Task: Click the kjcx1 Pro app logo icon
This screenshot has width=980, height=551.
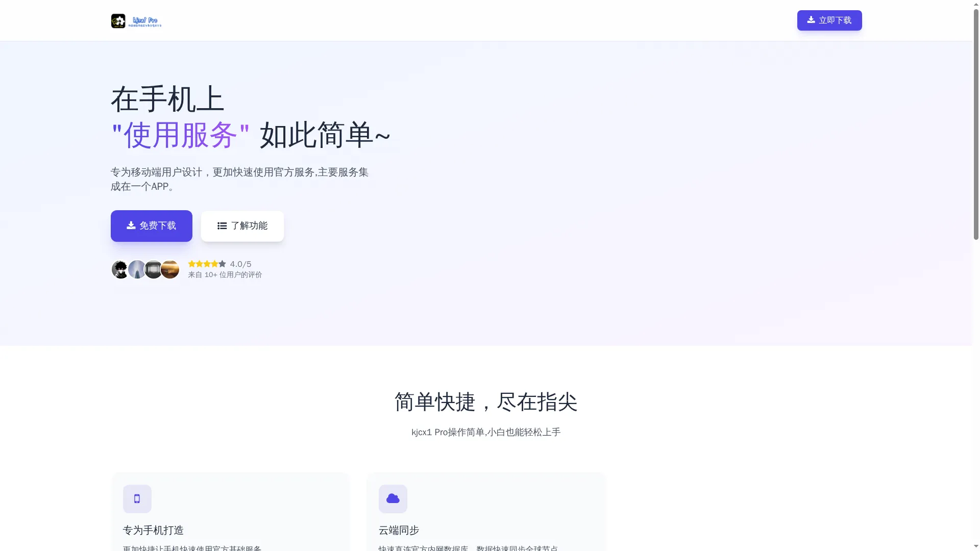Action: coord(118,21)
